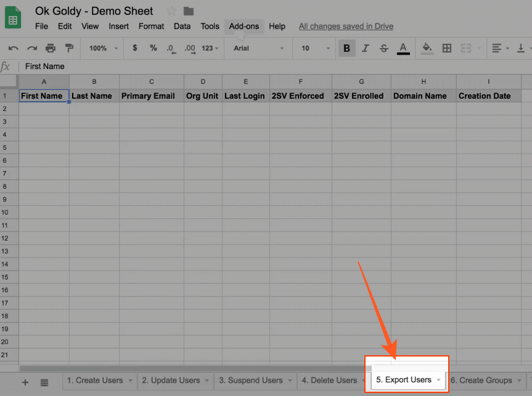The width and height of the screenshot is (532, 396).
Task: Click the Undo arrow icon
Action: [x=13, y=48]
